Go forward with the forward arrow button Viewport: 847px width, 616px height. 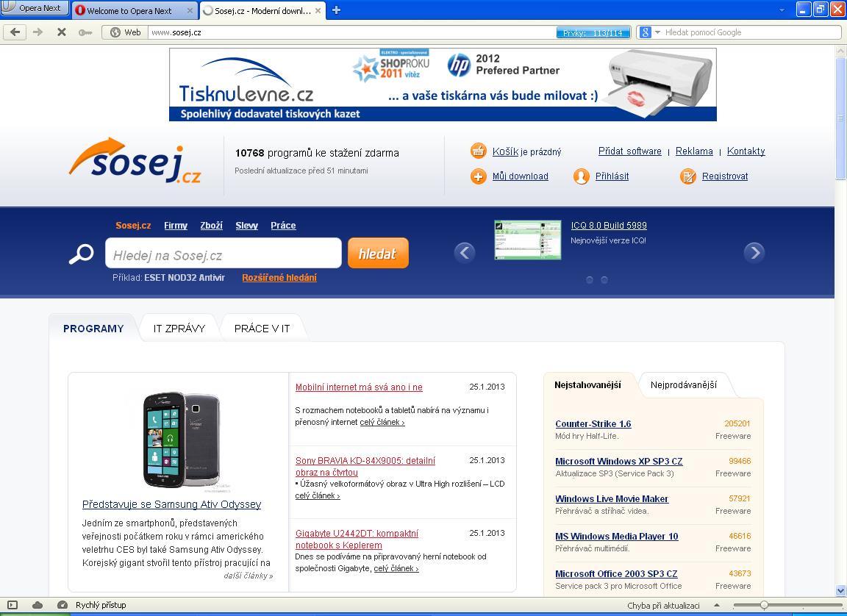click(x=37, y=32)
